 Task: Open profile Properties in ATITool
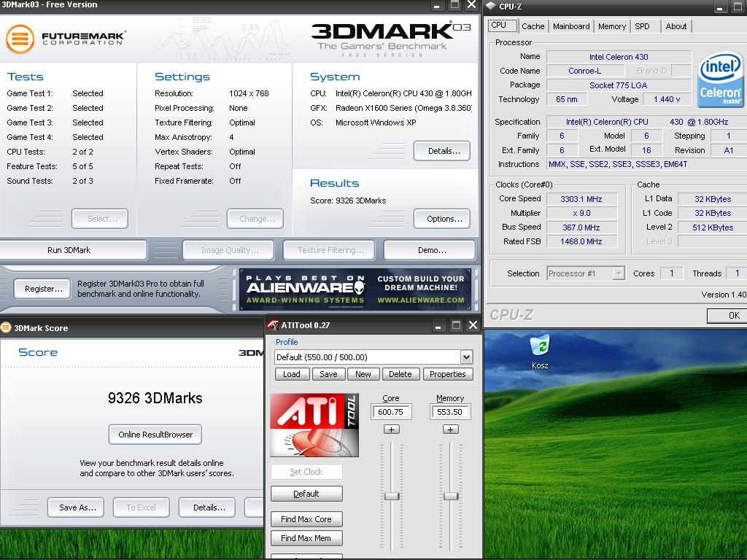(448, 374)
